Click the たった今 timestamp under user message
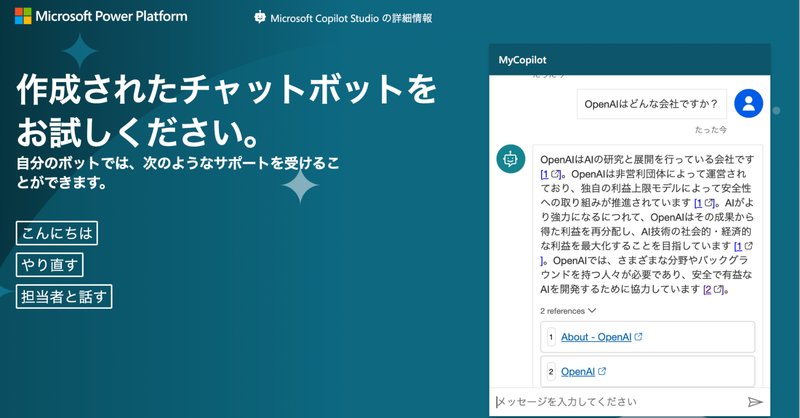Screen dimensions: 800x418 coord(711,130)
